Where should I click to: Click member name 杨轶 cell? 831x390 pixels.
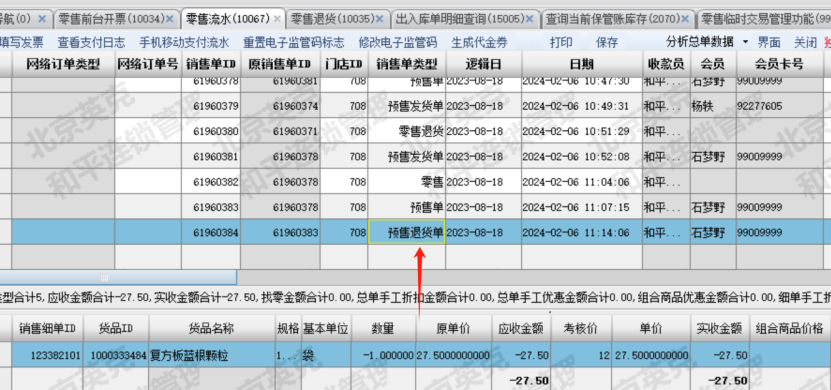(713, 106)
